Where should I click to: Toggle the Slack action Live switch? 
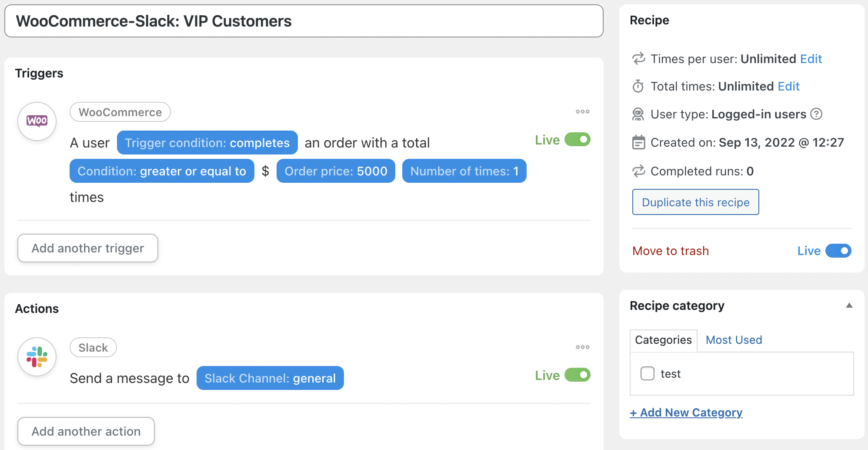point(577,375)
